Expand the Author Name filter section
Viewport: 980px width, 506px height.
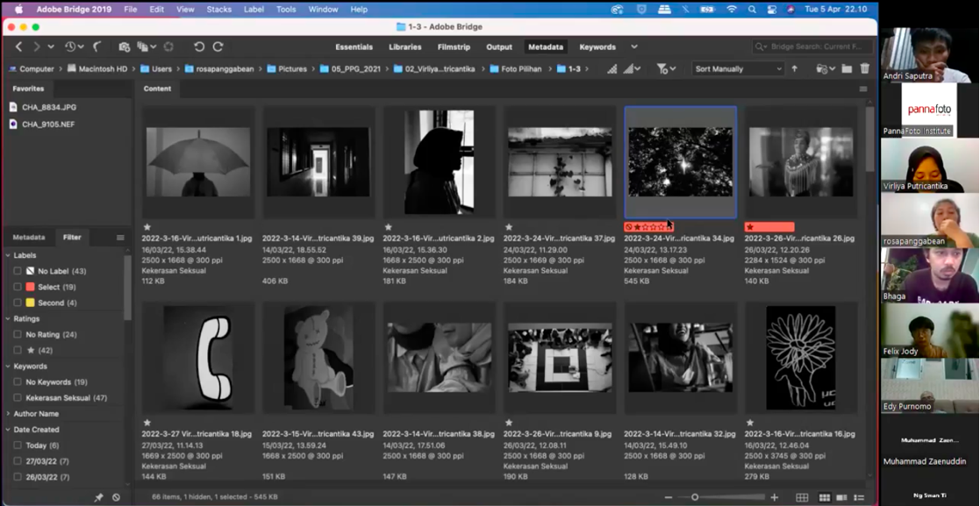8,414
